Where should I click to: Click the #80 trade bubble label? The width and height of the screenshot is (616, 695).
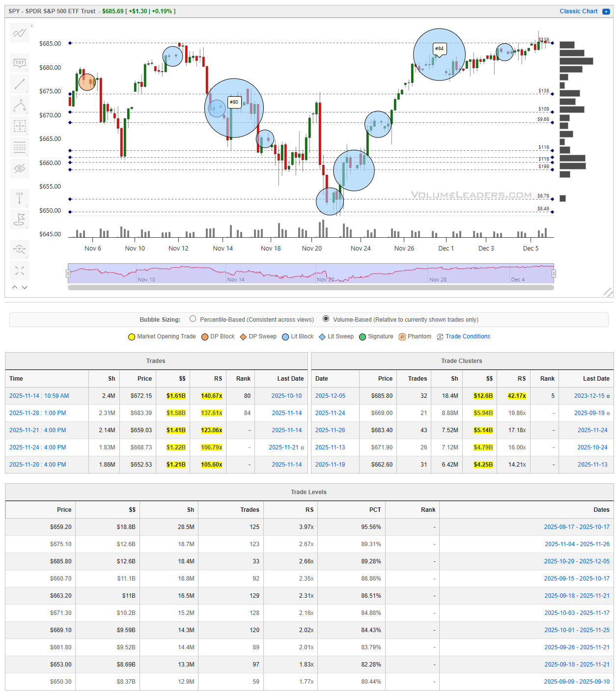pyautogui.click(x=234, y=102)
